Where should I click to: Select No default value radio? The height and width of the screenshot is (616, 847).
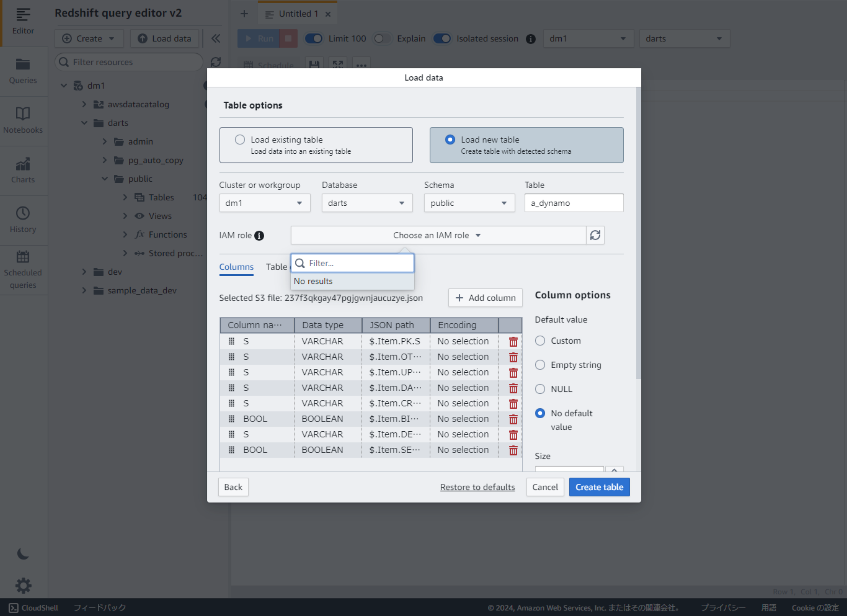(x=540, y=413)
